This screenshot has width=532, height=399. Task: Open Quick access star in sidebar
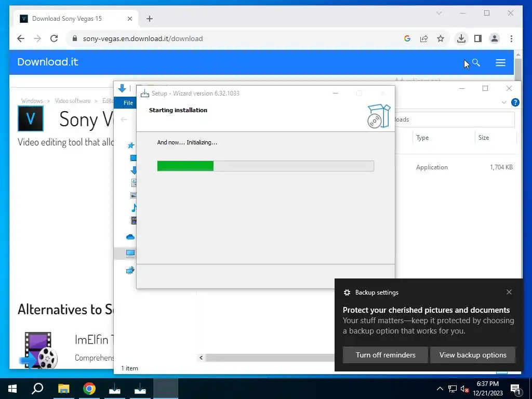130,145
